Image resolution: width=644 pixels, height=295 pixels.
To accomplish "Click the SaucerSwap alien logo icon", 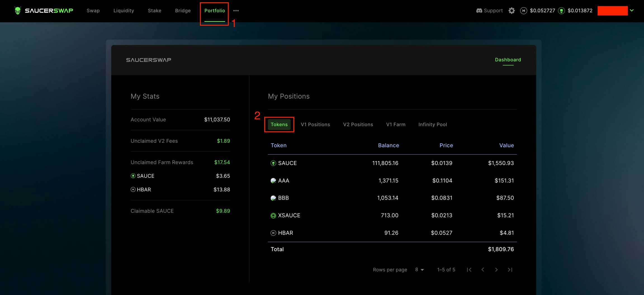I will tap(18, 11).
